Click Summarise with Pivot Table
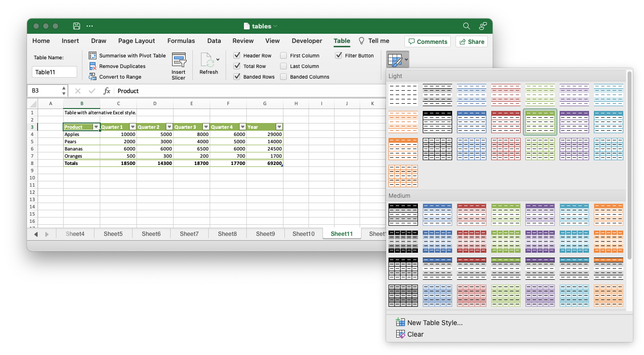The image size is (644, 355). point(127,55)
